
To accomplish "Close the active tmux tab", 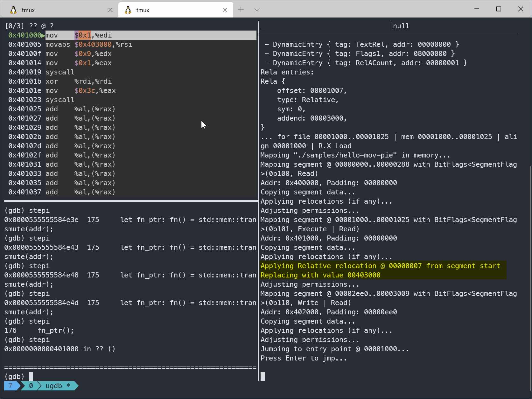I will point(225,10).
